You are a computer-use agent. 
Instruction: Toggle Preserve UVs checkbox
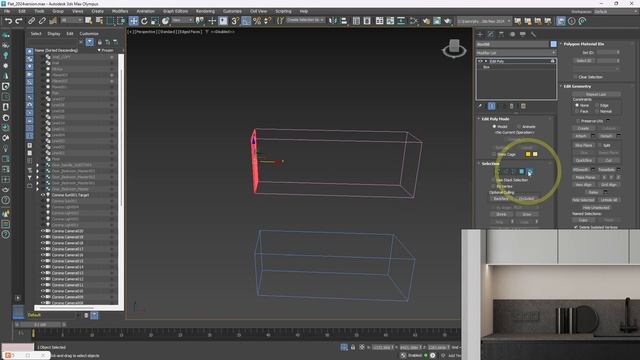pyautogui.click(x=578, y=121)
